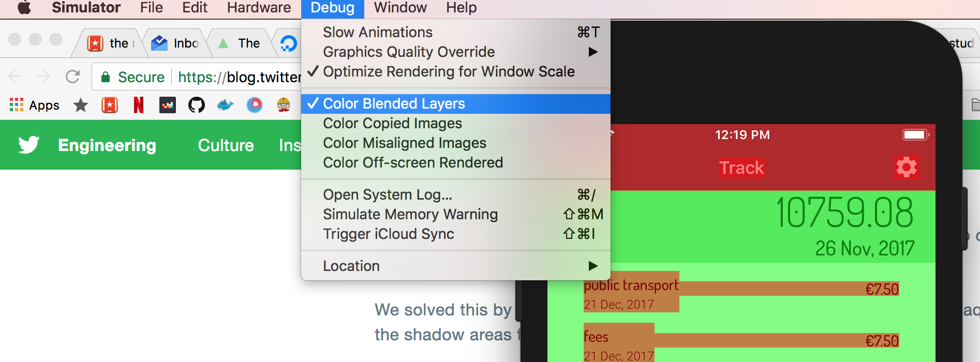980x362 pixels.
Task: Click the star bookmark icon
Action: click(81, 105)
